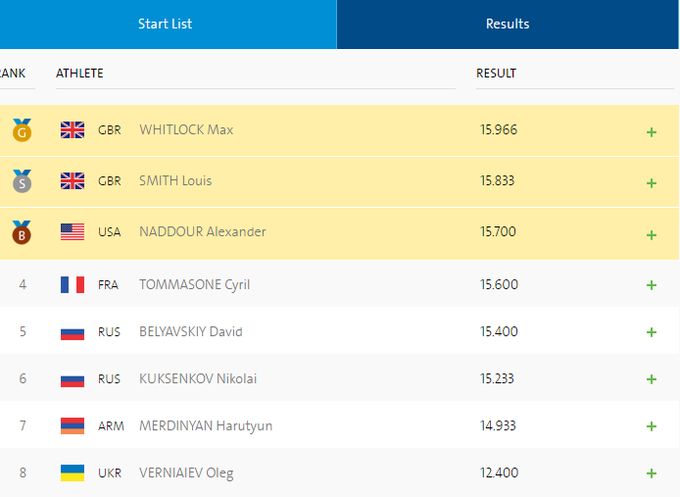Expand Whitlock Max result details
This screenshot has width=680, height=497.
click(x=651, y=132)
